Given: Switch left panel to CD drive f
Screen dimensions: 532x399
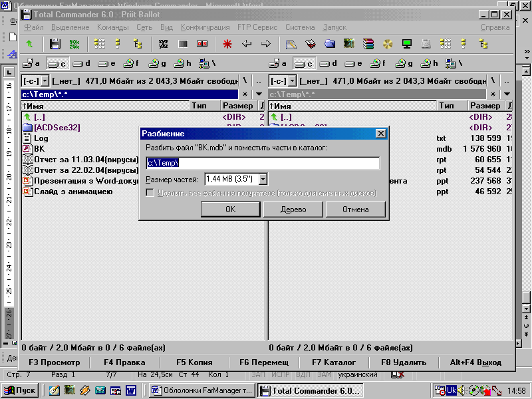Looking at the screenshot, I should (x=131, y=63).
